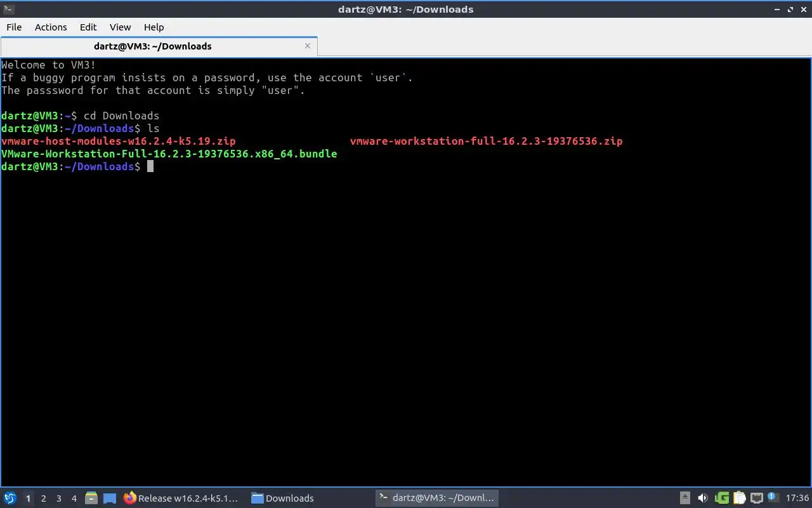Close the terminal window

coord(803,10)
